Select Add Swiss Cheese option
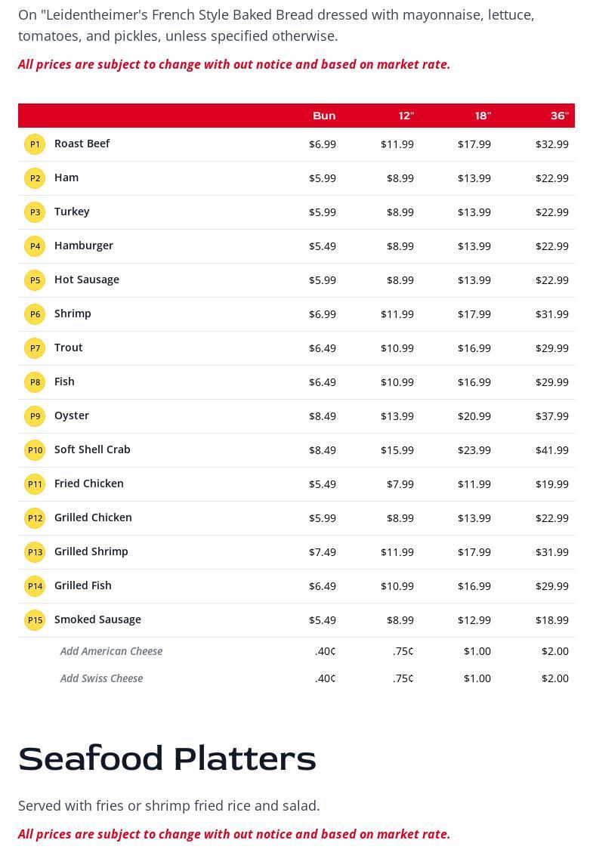 pyautogui.click(x=101, y=678)
